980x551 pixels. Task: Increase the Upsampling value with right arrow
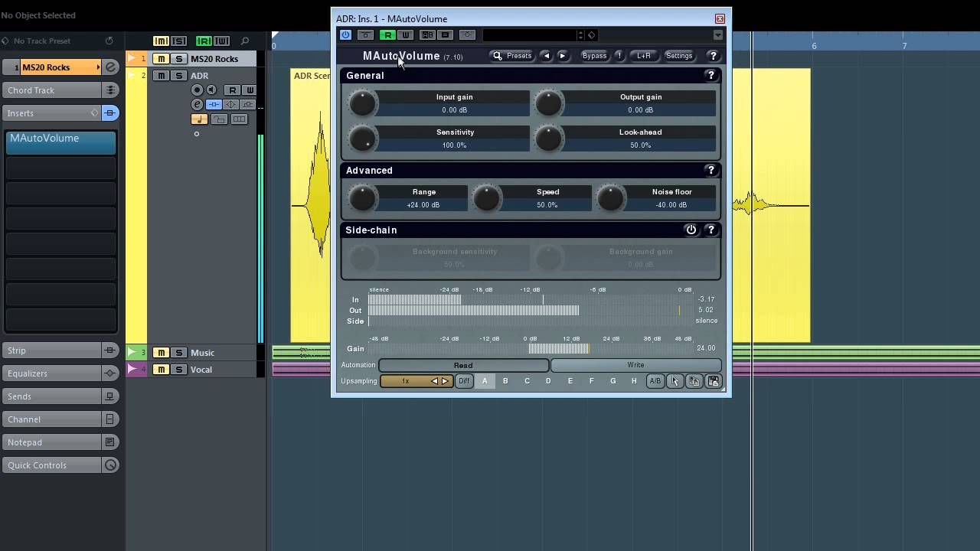tap(445, 381)
